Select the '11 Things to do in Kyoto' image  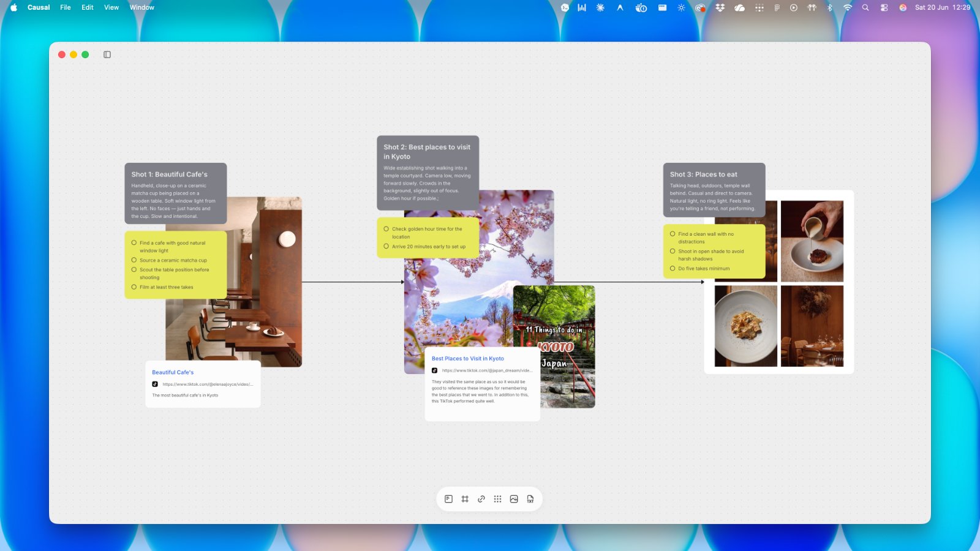(554, 347)
